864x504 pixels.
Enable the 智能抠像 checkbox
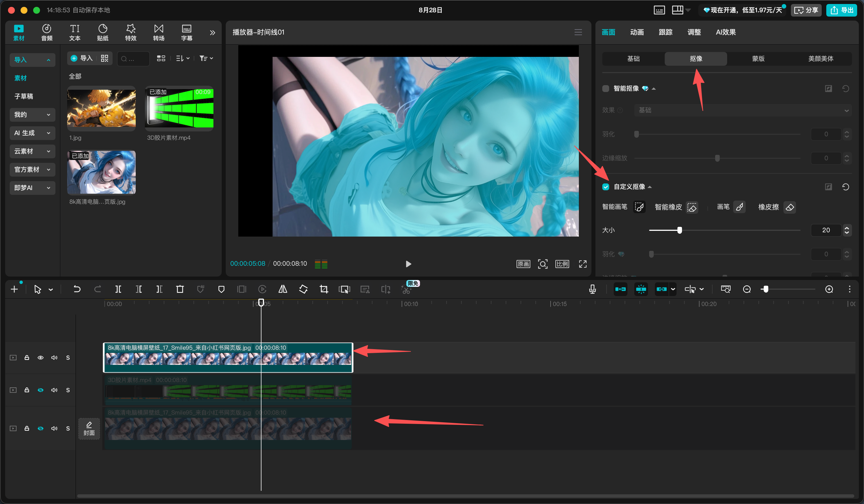[606, 89]
